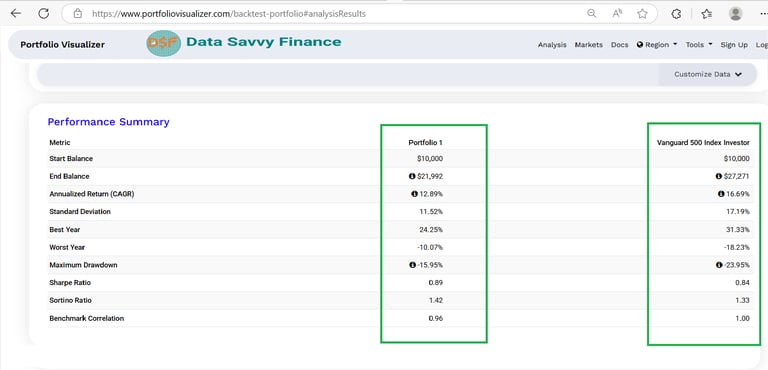The height and width of the screenshot is (370, 768).
Task: Open the favorites list icon
Action: tap(706, 14)
